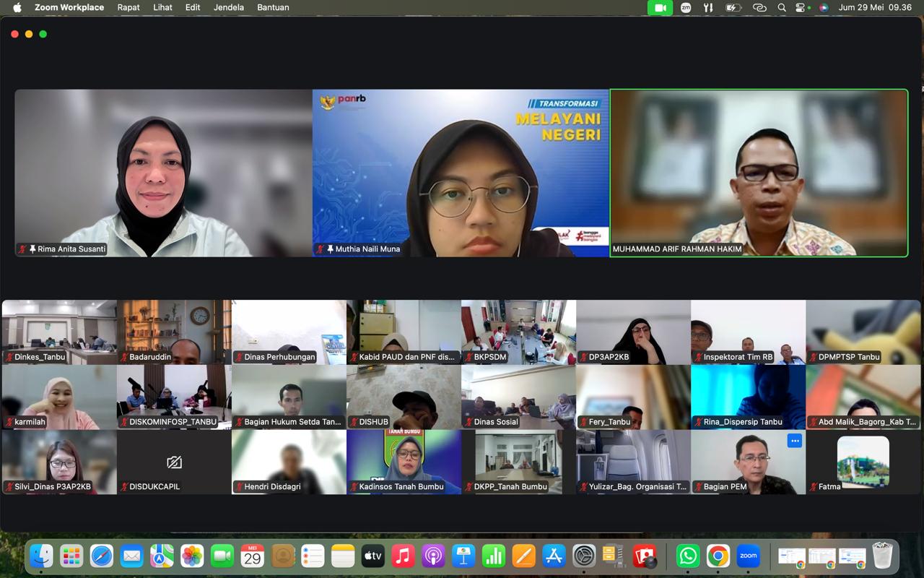924x578 pixels.
Task: Open the Rapat menu
Action: click(x=128, y=8)
